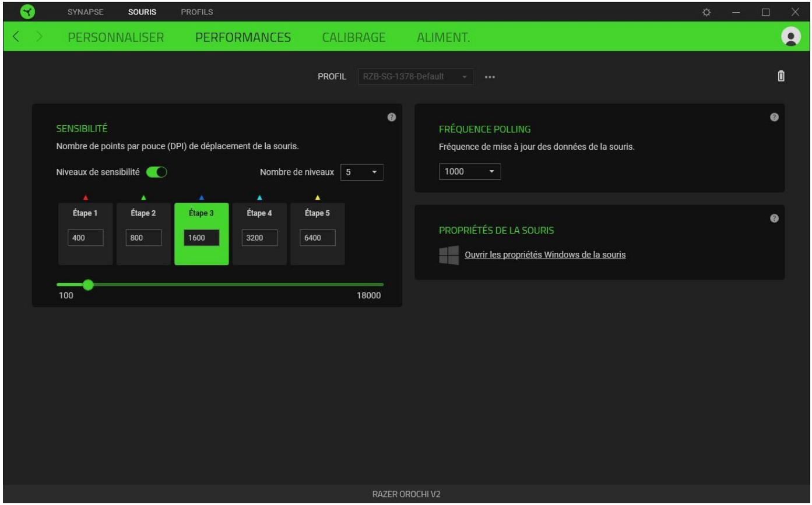Click the RAZER OROCHI V2 device label
This screenshot has height=505, width=812.
(x=406, y=494)
